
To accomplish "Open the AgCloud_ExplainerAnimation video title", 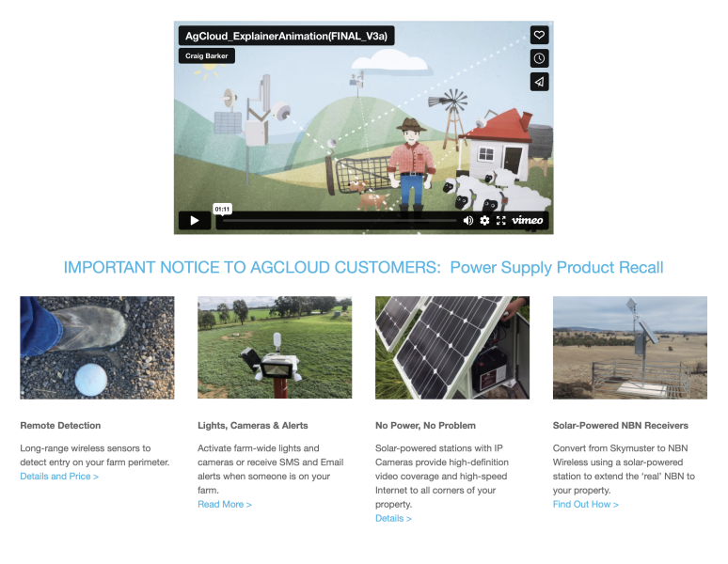I will 287,36.
